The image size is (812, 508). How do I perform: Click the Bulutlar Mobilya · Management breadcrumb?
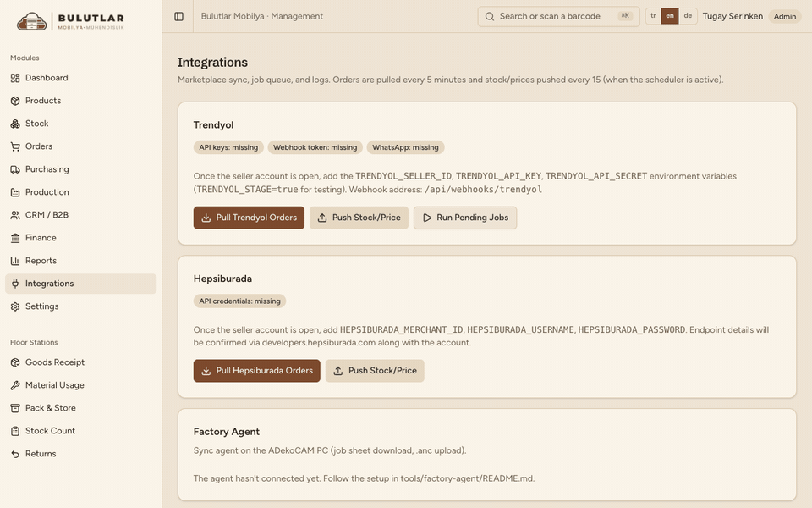click(262, 17)
